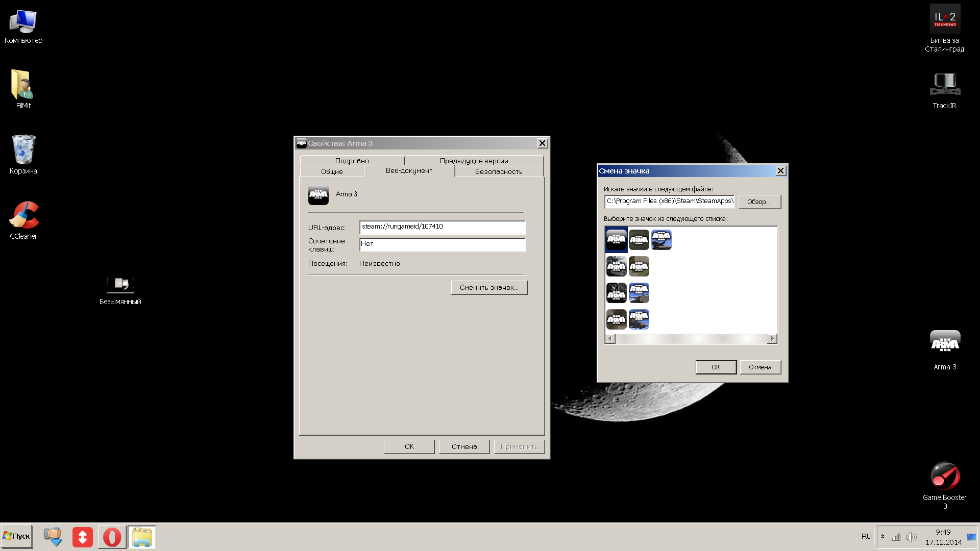
Task: Open the hand-with-arrow download manager in taskbar
Action: point(53,537)
